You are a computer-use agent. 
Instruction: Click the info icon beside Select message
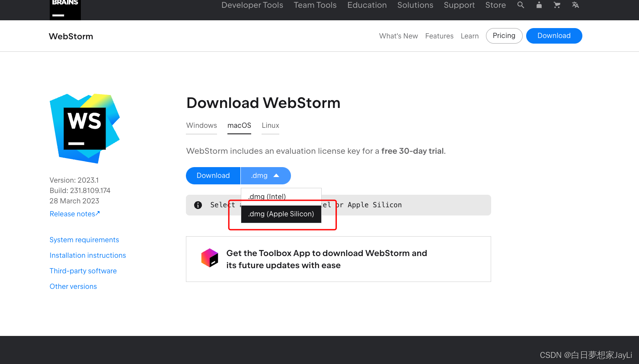click(198, 205)
